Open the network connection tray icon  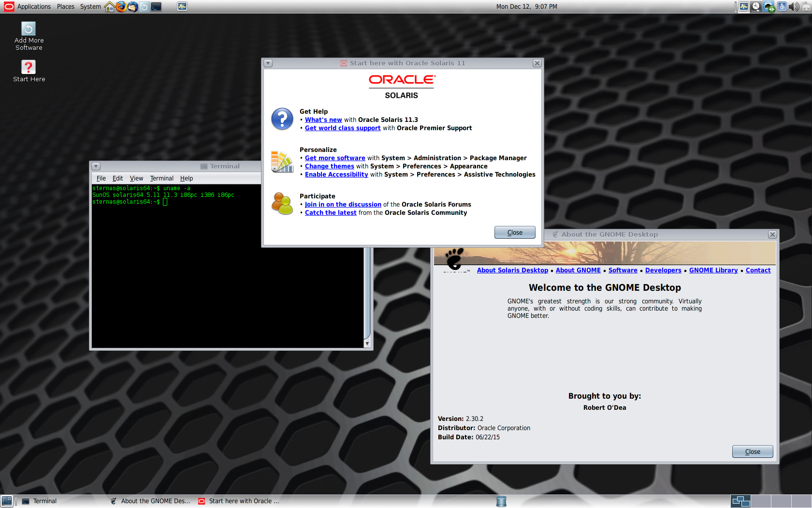coord(768,6)
